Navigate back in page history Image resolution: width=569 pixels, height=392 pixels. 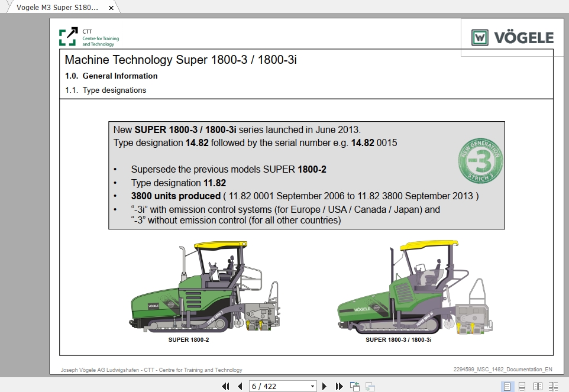tap(355, 386)
